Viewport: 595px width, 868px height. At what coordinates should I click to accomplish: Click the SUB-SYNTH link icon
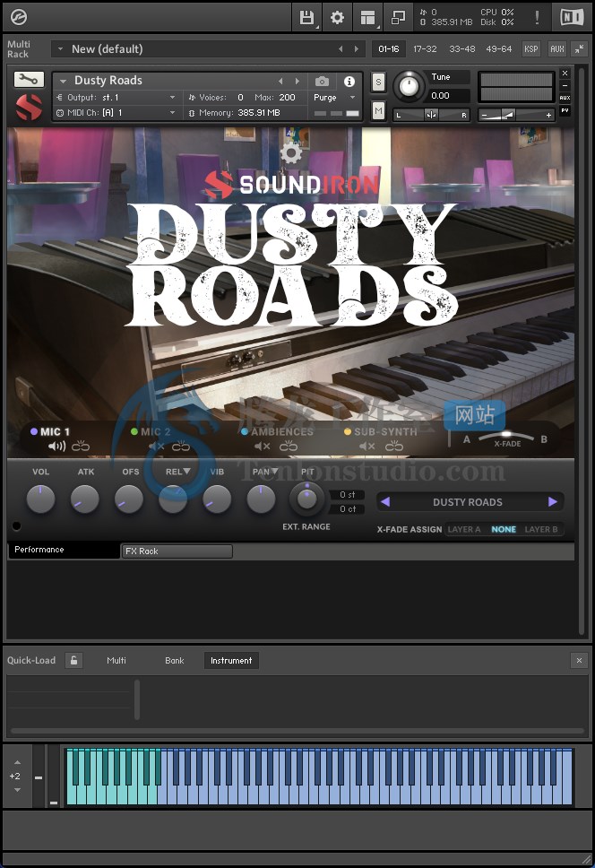394,446
